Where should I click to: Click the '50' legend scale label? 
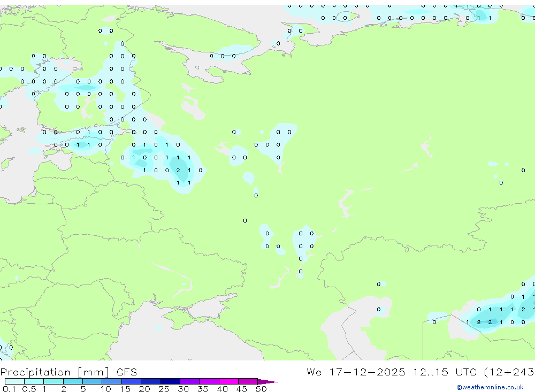261,389
